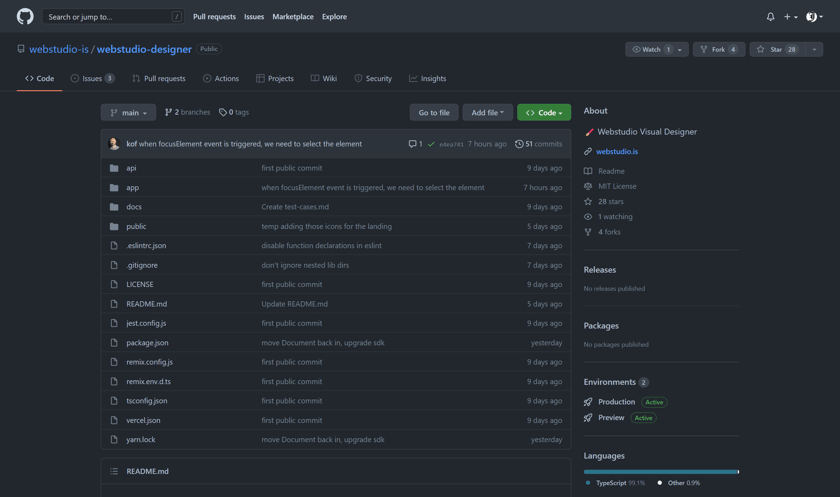Fork the repository
This screenshot has width=840, height=497.
pos(719,49)
